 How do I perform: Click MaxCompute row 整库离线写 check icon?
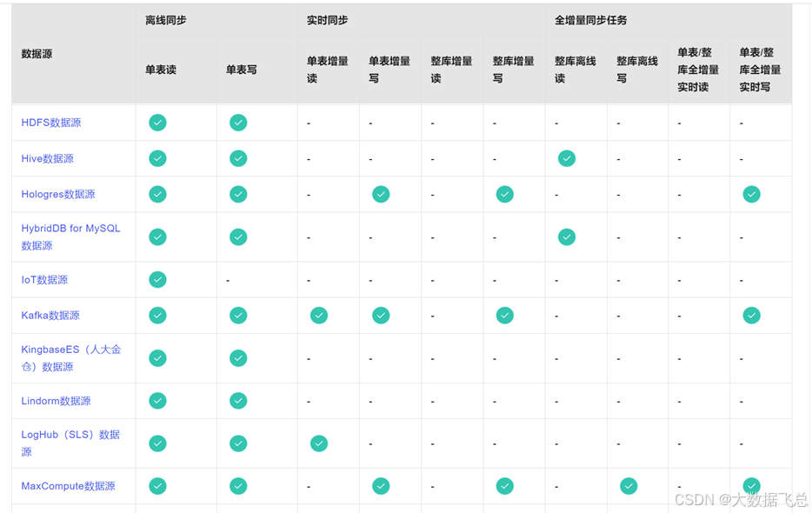pyautogui.click(x=629, y=486)
